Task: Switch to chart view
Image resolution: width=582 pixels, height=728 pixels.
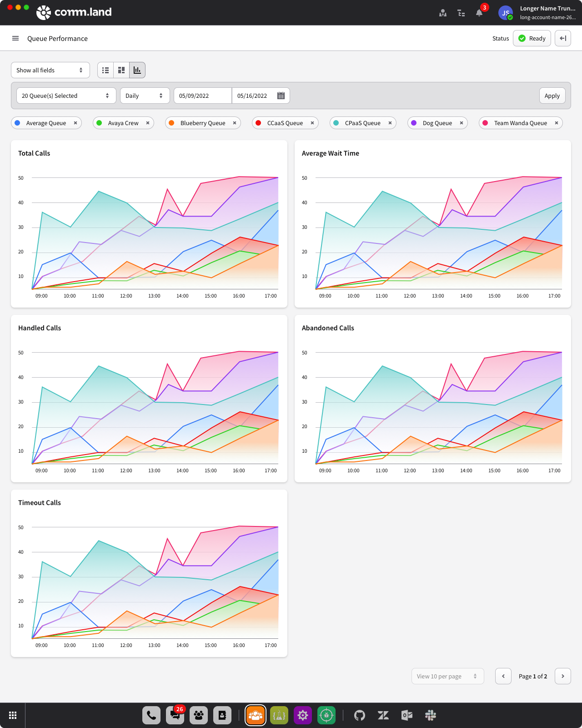Action: [x=137, y=70]
